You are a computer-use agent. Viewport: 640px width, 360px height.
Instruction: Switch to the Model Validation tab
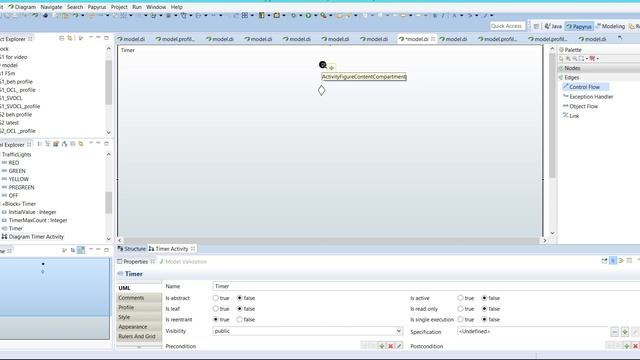[183, 262]
